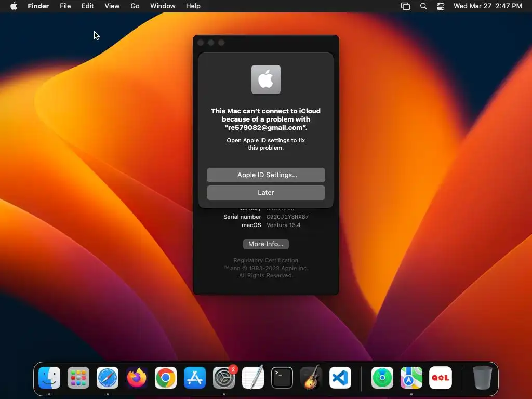
Task: Click the date and time in menu bar
Action: click(487, 6)
